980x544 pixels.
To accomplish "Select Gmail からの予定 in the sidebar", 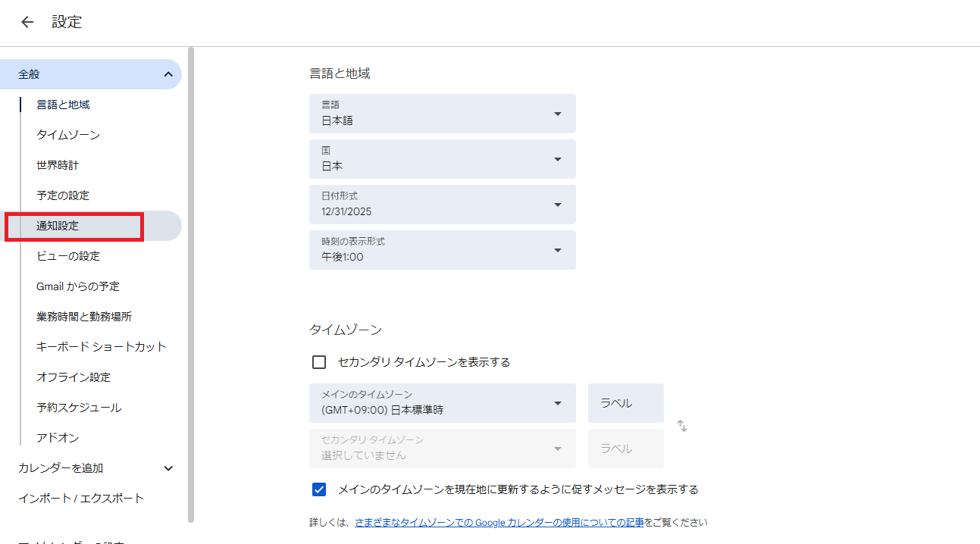I will pos(78,286).
